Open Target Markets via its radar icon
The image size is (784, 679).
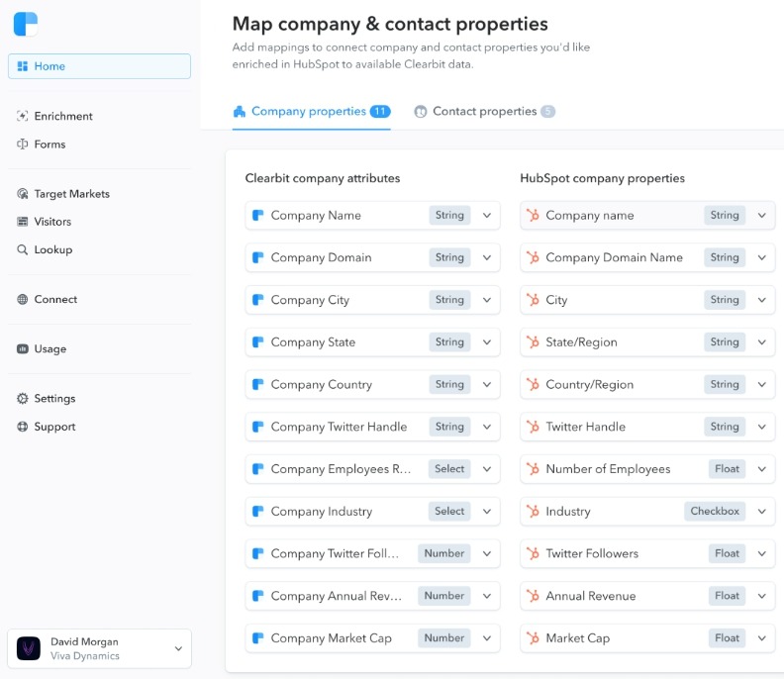[x=23, y=193]
